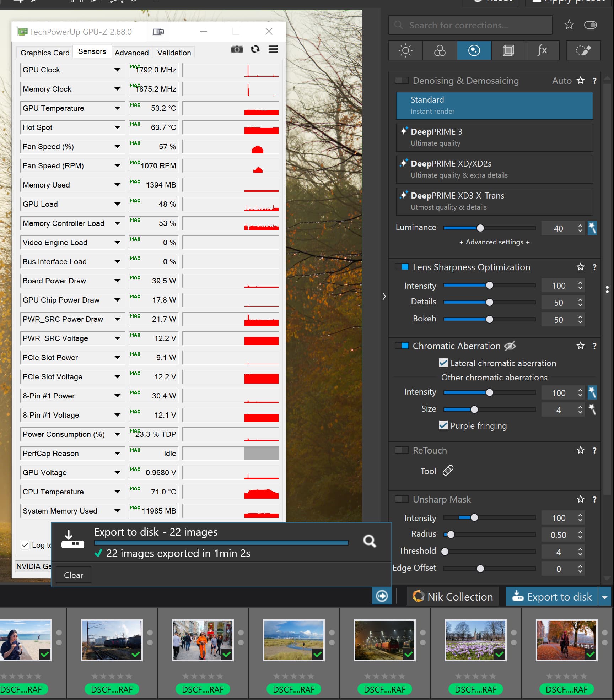Viewport: 614px width, 700px height.
Task: Open the Local Adjustments brush icon
Action: (x=583, y=50)
